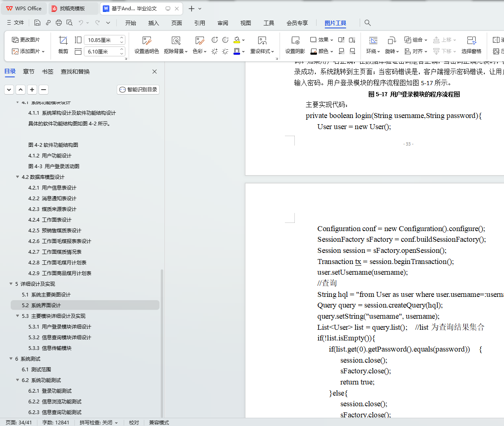This screenshot has height=426, width=504.
Task: Click the plus button to add new tab
Action: point(192,9)
